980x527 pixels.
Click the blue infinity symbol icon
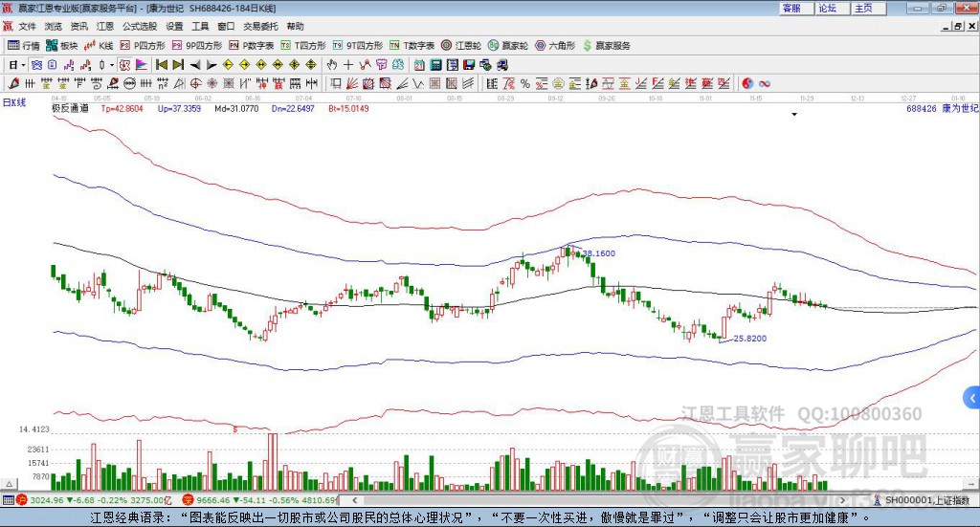pos(765,83)
